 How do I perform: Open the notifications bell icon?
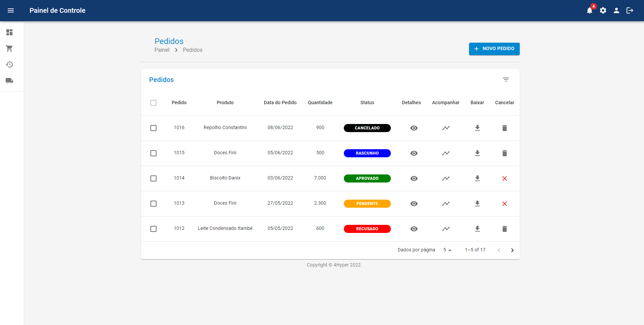tap(590, 10)
